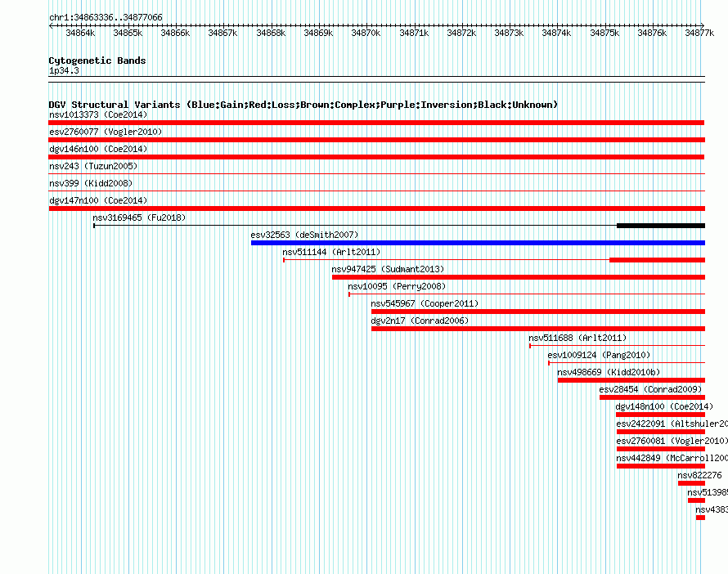Click the 34872k ruler position
The height and width of the screenshot is (574, 728).
point(461,33)
